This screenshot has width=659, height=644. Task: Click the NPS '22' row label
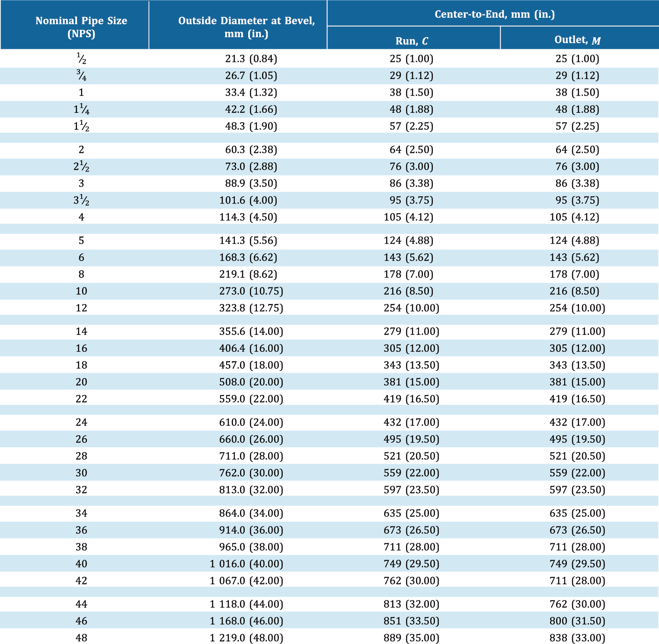pos(81,399)
